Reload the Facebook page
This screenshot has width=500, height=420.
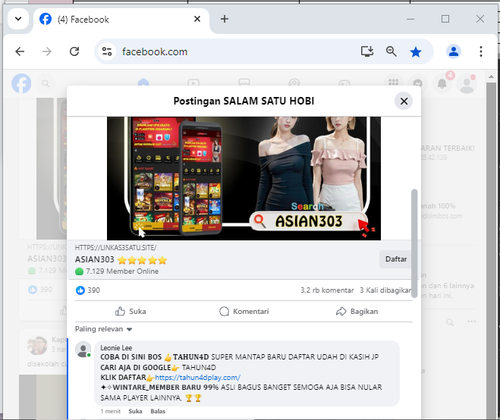pyautogui.click(x=74, y=52)
